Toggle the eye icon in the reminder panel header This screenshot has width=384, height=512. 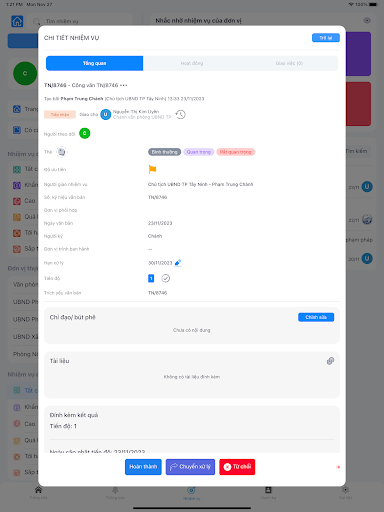(x=367, y=21)
